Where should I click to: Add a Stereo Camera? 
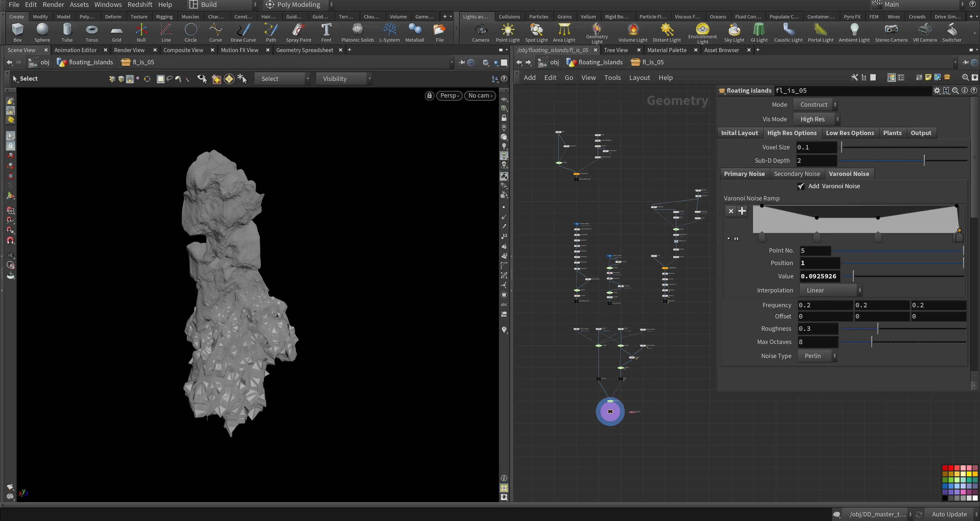[x=891, y=32]
